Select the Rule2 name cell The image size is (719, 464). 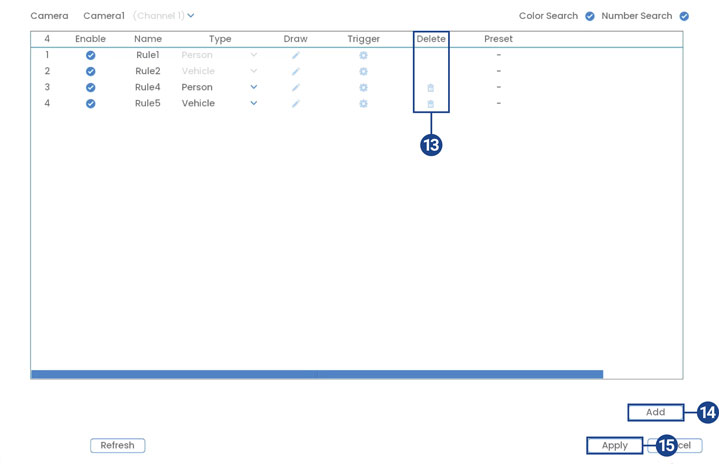[x=148, y=72]
